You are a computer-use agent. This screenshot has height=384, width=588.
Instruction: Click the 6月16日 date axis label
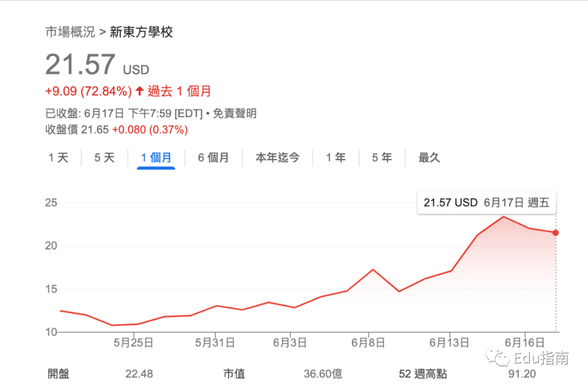pos(525,343)
